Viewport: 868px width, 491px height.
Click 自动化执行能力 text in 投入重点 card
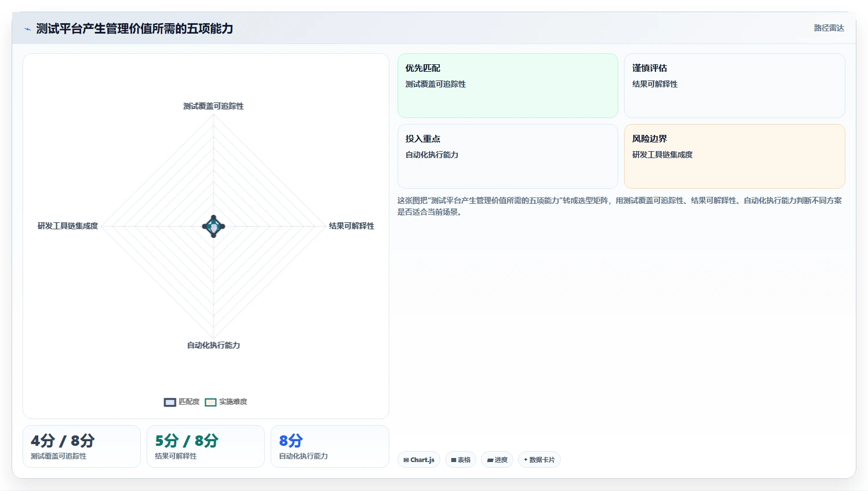click(432, 155)
